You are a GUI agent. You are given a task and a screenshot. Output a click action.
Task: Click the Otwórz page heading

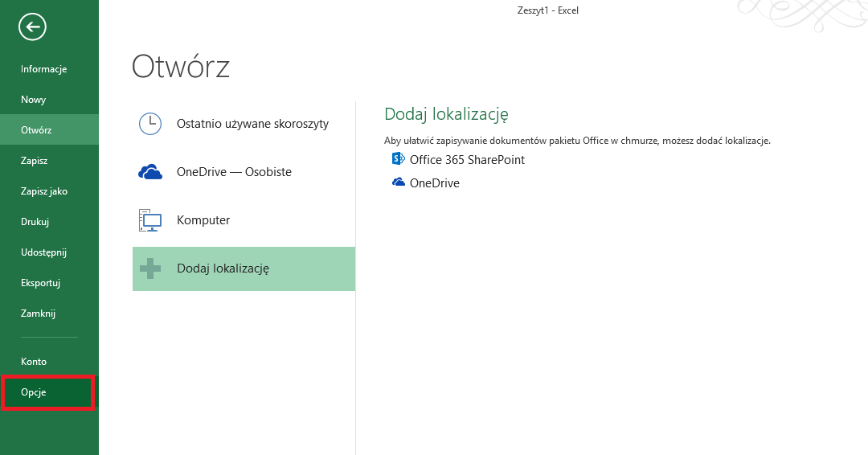pos(181,67)
